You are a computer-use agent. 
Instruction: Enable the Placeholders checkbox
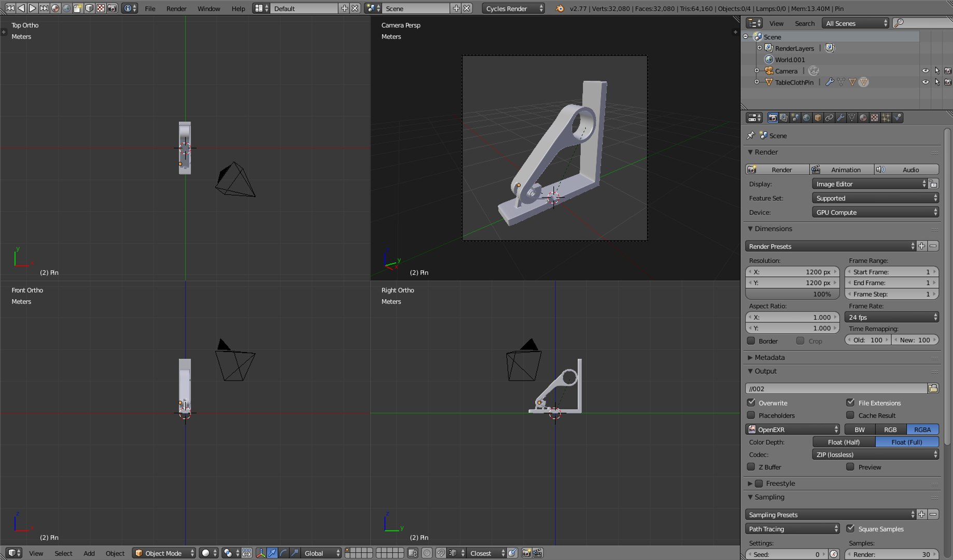coord(751,415)
